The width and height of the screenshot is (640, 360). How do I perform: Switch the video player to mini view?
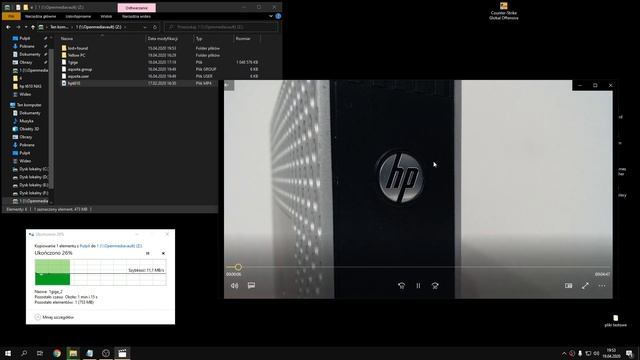[x=568, y=286]
